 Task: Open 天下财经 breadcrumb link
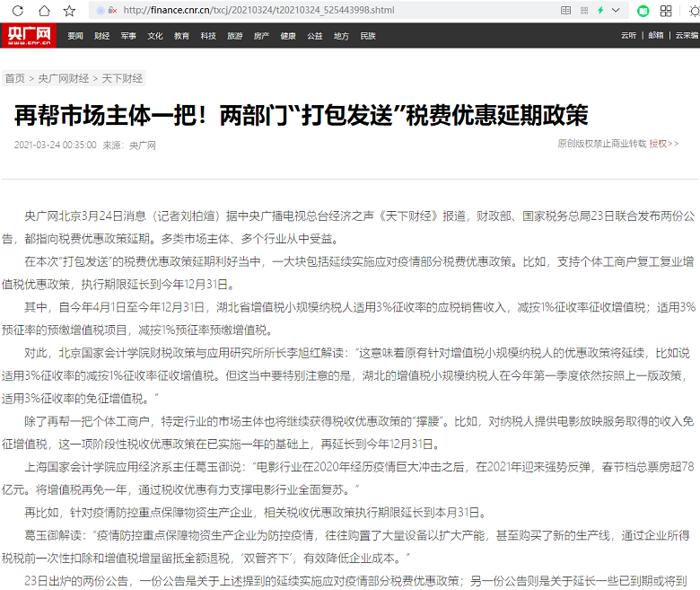[x=122, y=79]
